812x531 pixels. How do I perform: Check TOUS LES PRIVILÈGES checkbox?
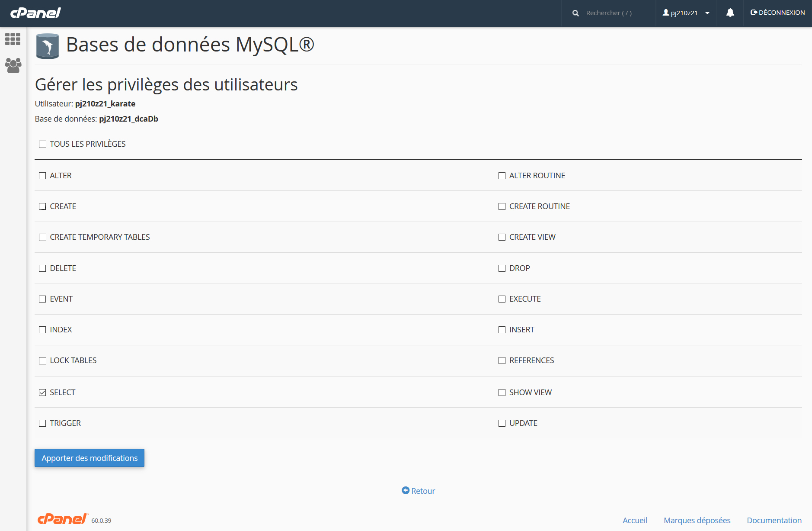42,144
